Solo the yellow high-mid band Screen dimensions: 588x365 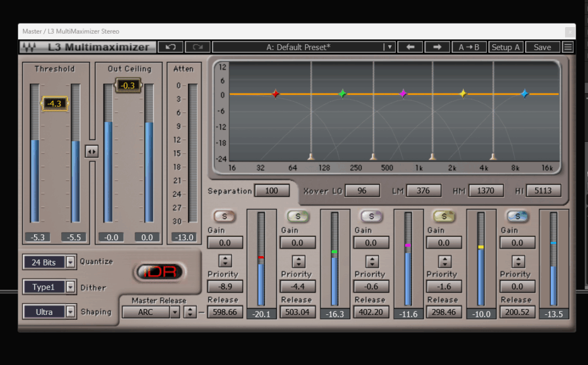444,216
